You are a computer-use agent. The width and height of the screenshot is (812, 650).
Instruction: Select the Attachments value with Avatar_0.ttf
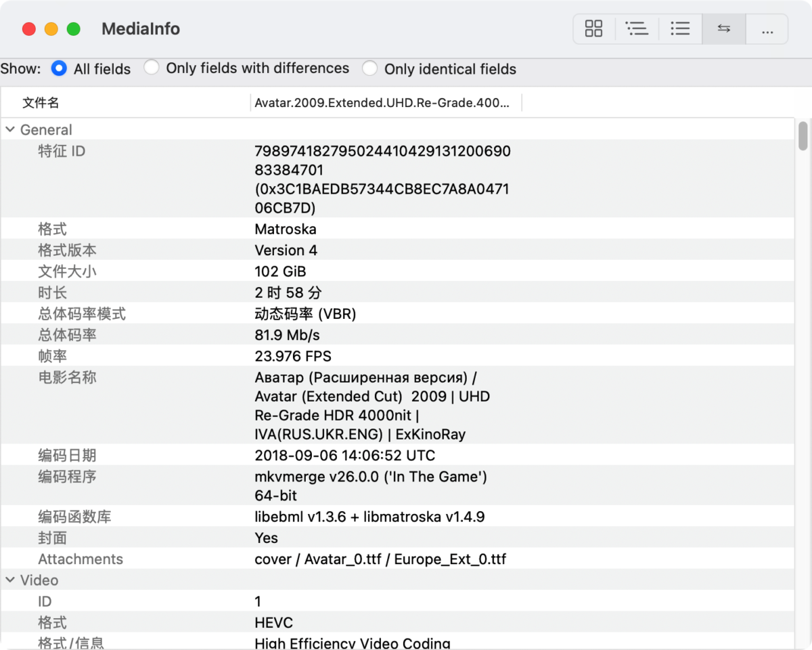(380, 559)
